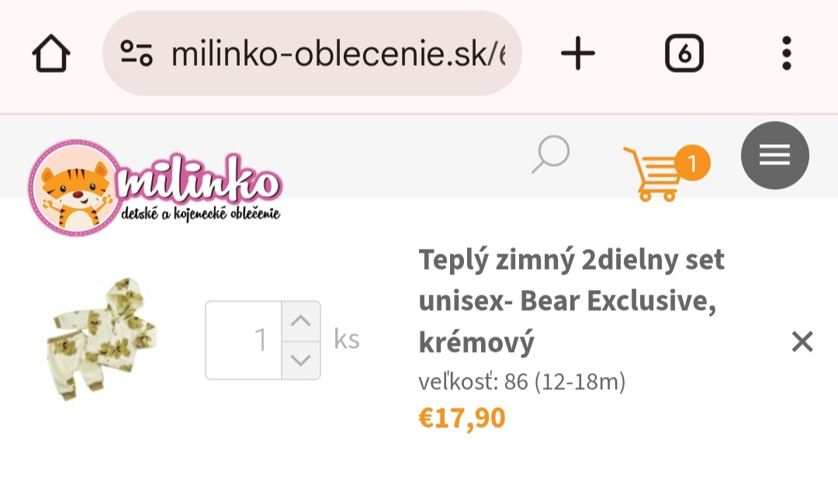Decrease the product quantity by one
Screen dimensions: 838x504
pyautogui.click(x=300, y=360)
